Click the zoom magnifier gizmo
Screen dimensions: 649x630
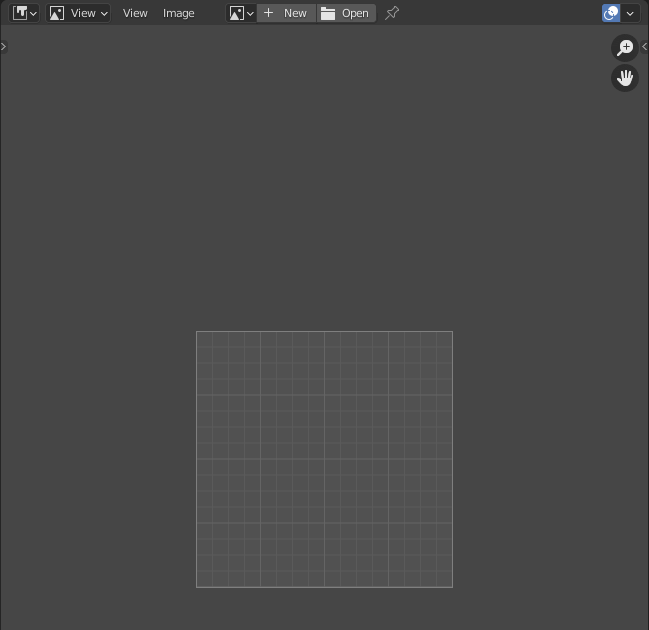coord(625,48)
